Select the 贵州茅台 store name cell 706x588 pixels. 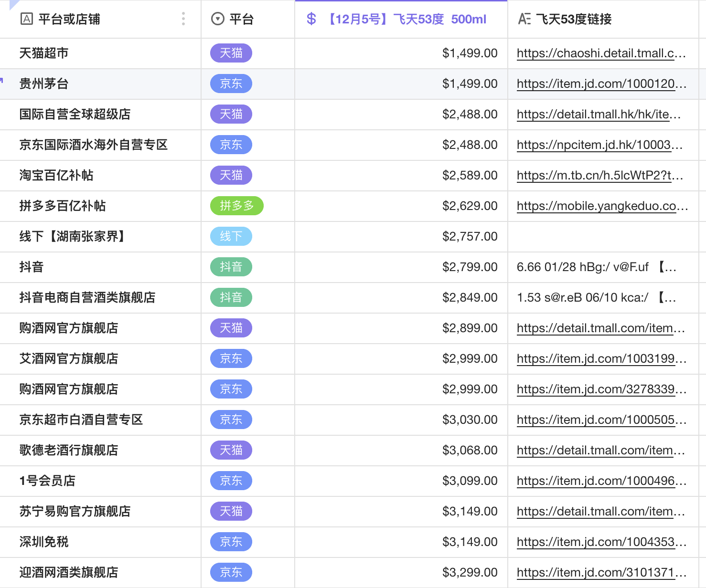click(x=100, y=84)
